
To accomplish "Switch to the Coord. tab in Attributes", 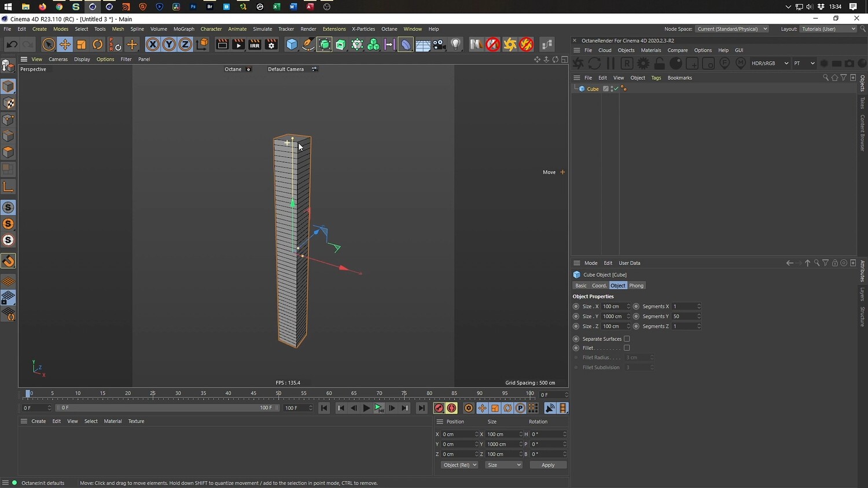I will [x=599, y=286].
